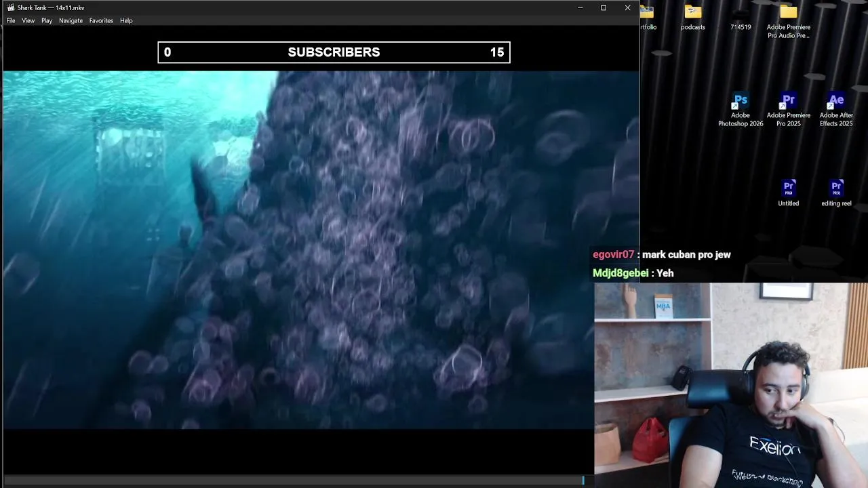The width and height of the screenshot is (868, 488).
Task: Open the Favorites menu
Action: [101, 21]
